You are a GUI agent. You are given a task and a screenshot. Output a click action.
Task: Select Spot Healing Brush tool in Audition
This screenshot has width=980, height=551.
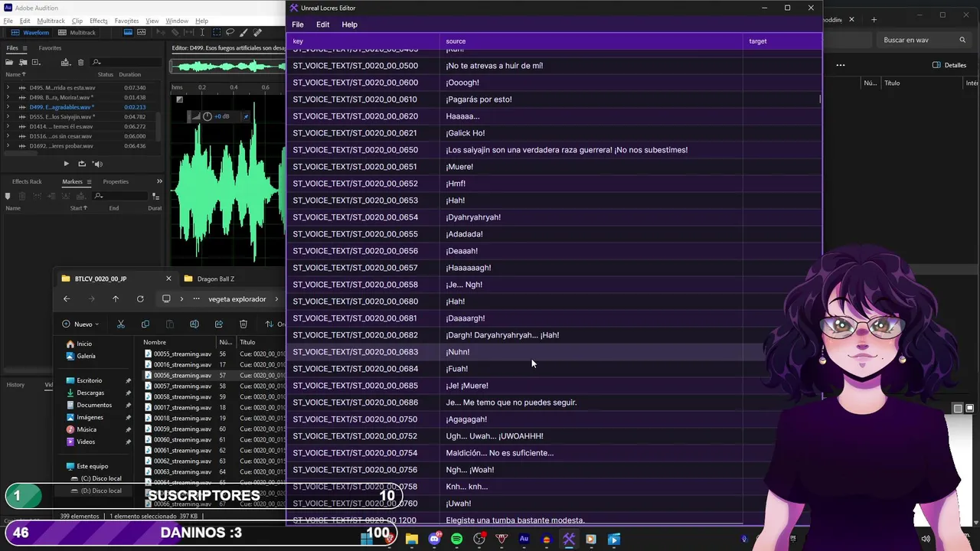tap(257, 32)
